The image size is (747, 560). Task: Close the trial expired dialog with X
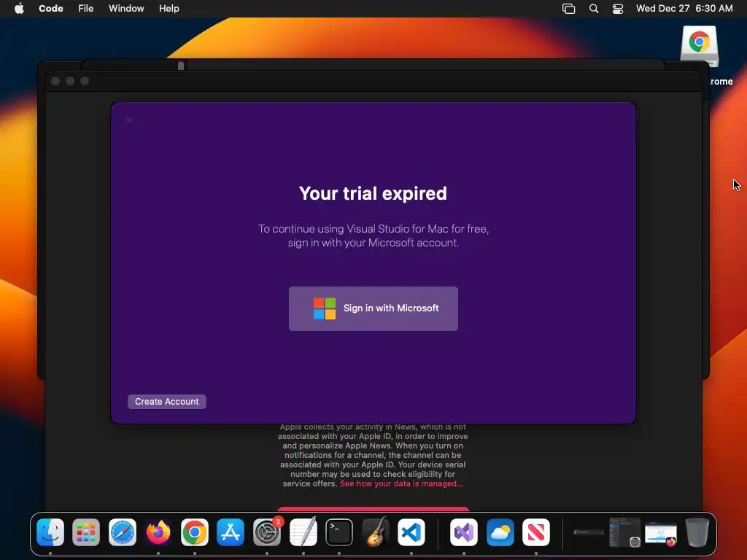point(128,120)
